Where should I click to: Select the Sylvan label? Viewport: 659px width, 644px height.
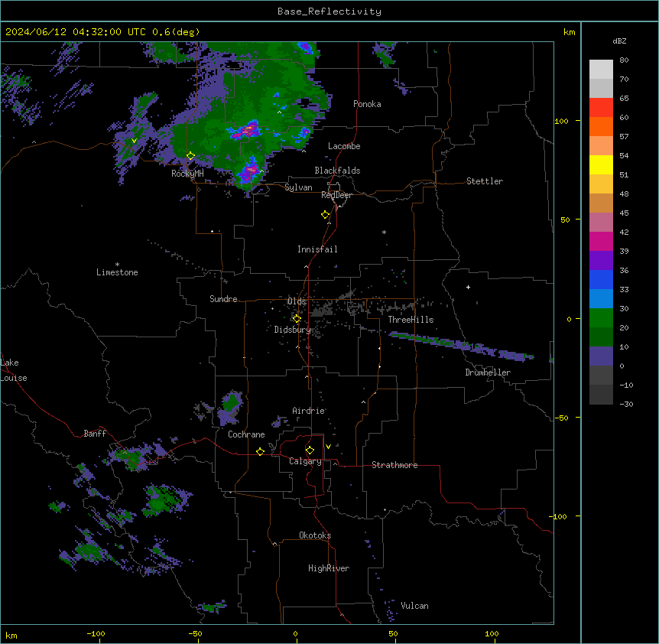[x=298, y=187]
